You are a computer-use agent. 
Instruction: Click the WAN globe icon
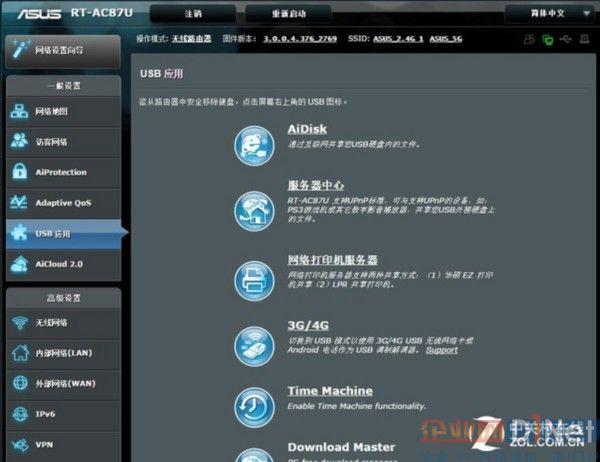coord(20,383)
